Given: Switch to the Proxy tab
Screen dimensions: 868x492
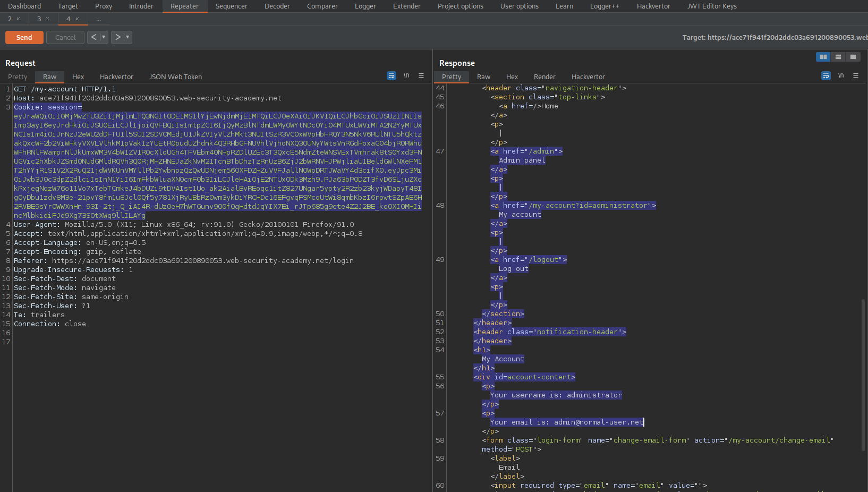Looking at the screenshot, I should pyautogui.click(x=104, y=6).
